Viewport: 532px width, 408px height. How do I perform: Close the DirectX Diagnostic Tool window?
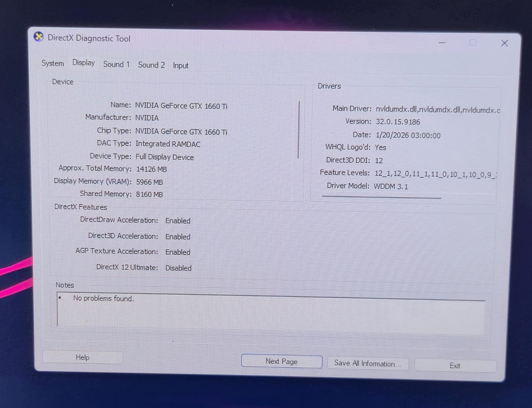(x=504, y=43)
